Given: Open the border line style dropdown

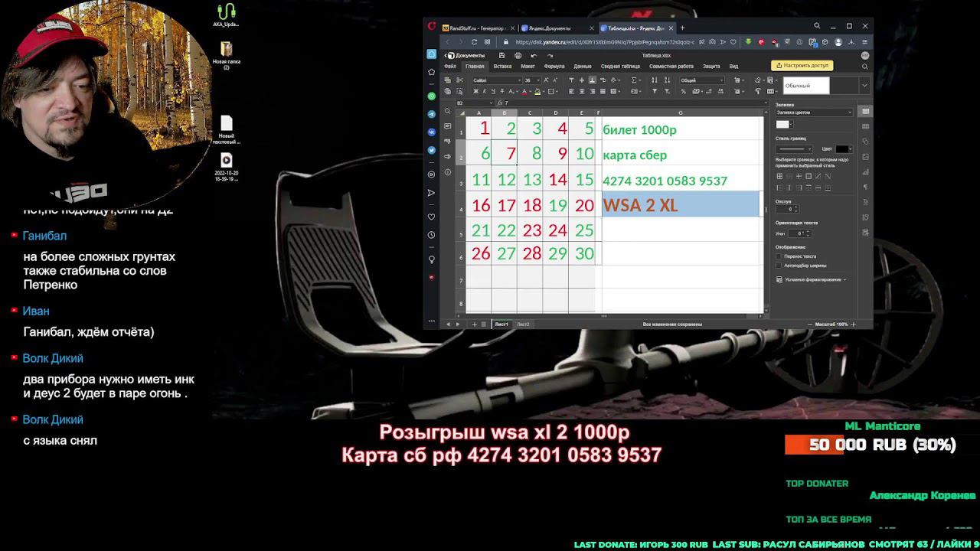Looking at the screenshot, I should coord(795,148).
